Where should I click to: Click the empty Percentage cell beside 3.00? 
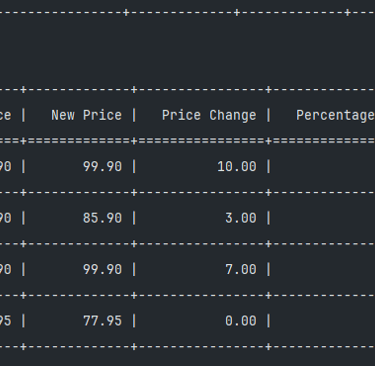coord(324,218)
